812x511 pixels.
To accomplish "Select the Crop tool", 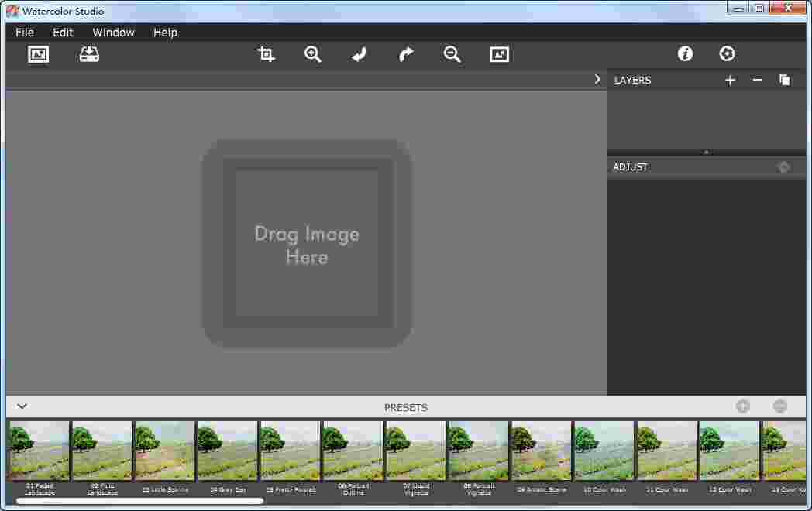I will pos(265,53).
